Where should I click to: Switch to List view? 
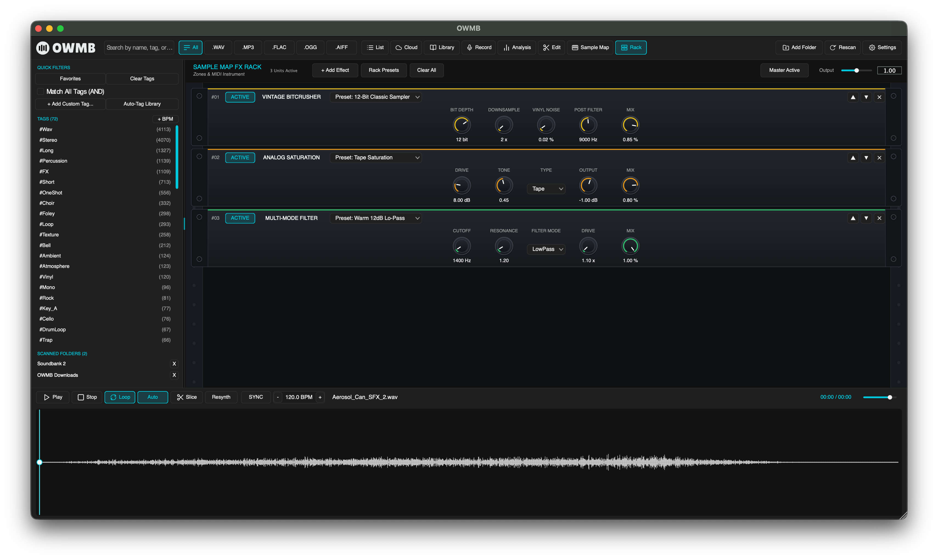pyautogui.click(x=375, y=47)
